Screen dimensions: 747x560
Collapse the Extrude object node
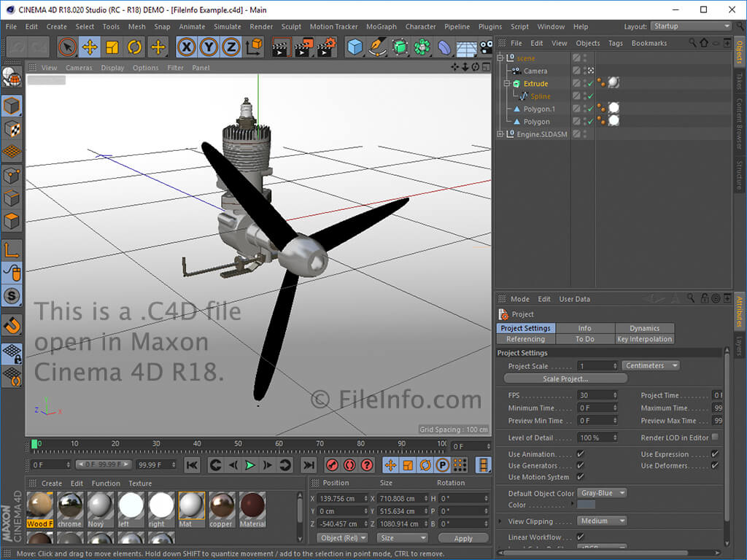pyautogui.click(x=508, y=83)
